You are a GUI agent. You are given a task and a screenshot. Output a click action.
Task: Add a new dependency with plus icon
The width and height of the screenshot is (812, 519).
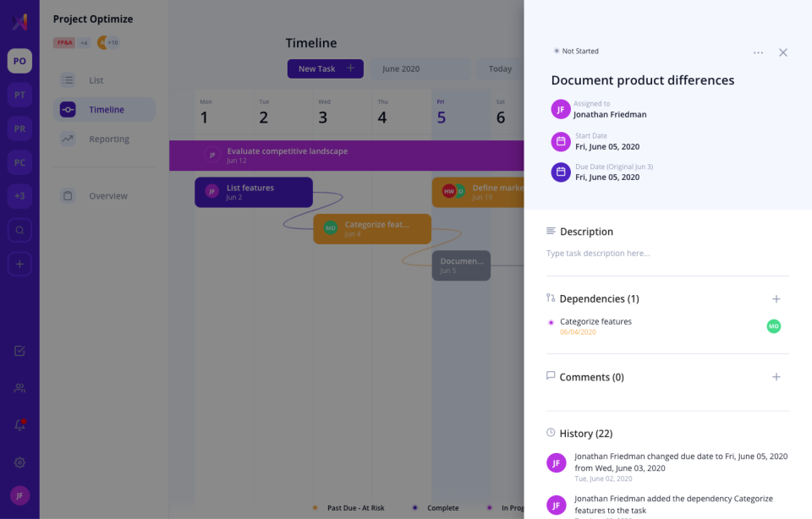(776, 299)
